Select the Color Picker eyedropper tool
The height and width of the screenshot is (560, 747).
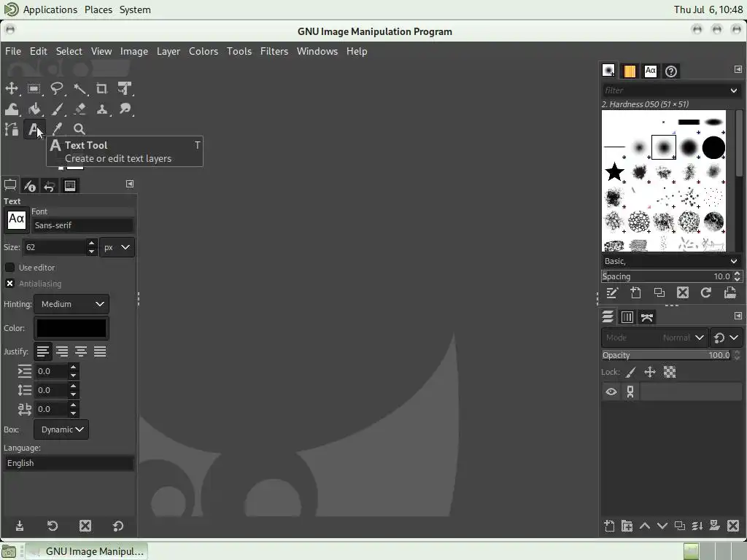pos(57,129)
